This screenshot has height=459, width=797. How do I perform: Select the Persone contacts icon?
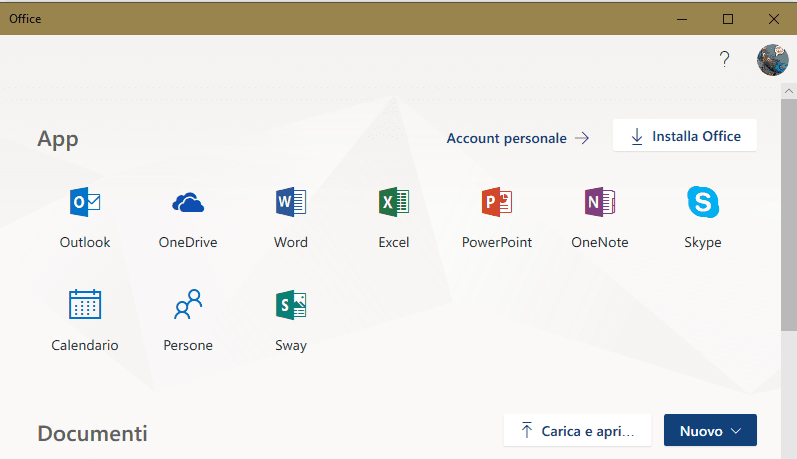pos(188,305)
